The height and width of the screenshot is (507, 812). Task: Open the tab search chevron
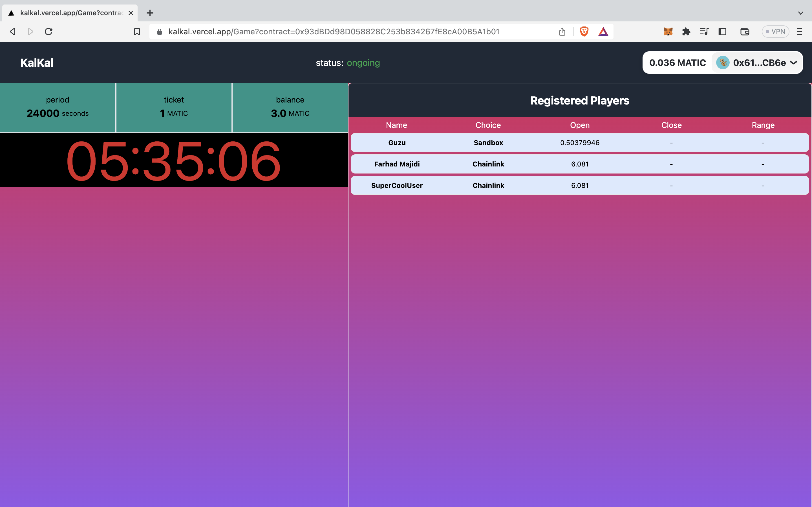(801, 13)
